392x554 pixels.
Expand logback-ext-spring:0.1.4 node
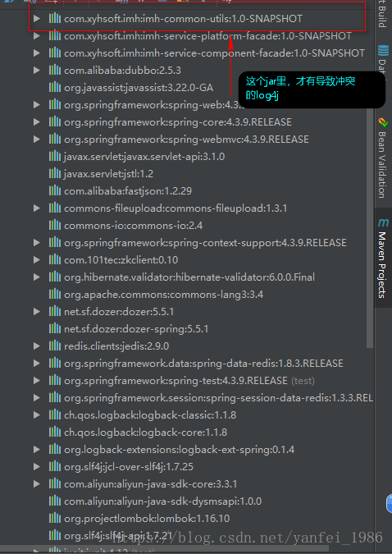coord(37,450)
